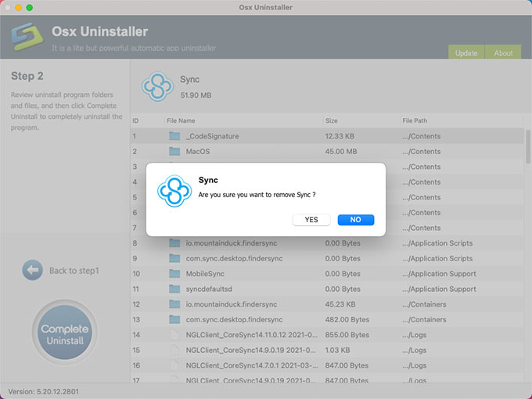Screen dimensions: 532x399
Task: Select the _CodeSignature folder icon
Action: [174, 136]
